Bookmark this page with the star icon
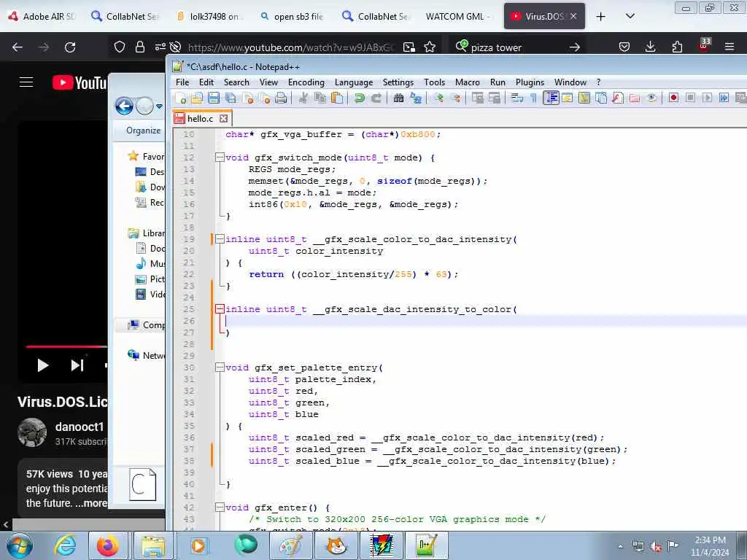Screen dimensions: 747x560 pos(430,47)
